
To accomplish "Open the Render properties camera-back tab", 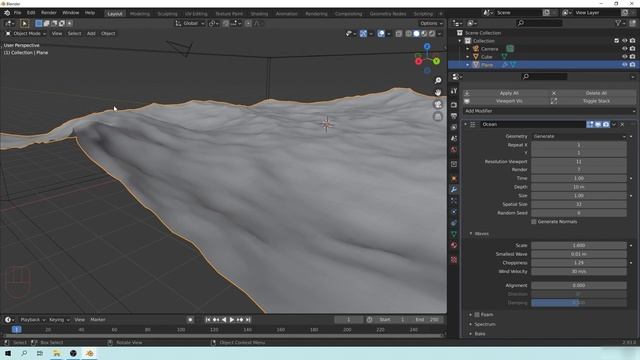I will [454, 105].
